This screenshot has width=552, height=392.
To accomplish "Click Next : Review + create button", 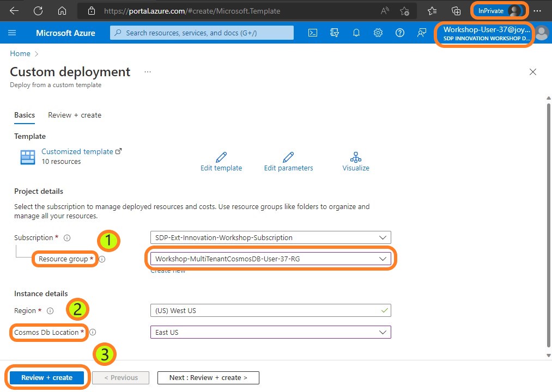I will (208, 378).
